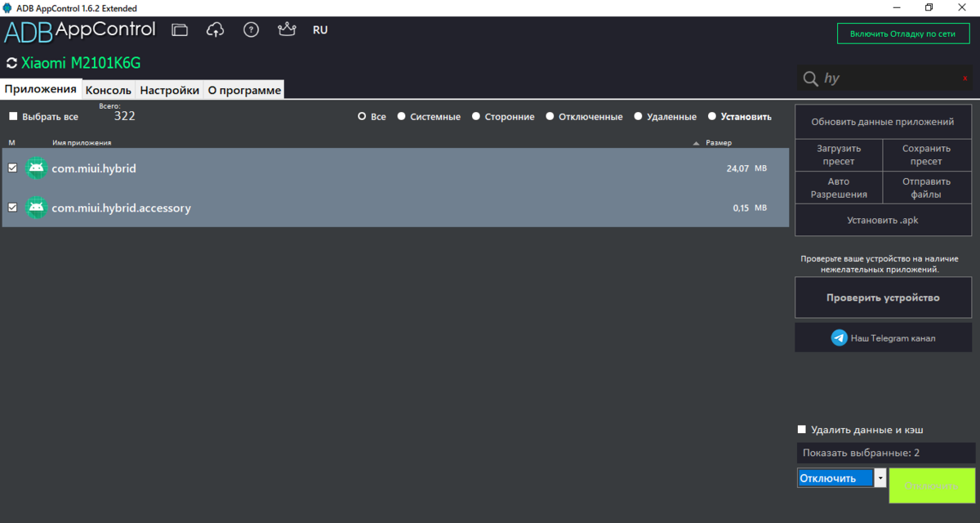This screenshot has height=523, width=980.
Task: Click Обновить данные приложений button
Action: 883,122
